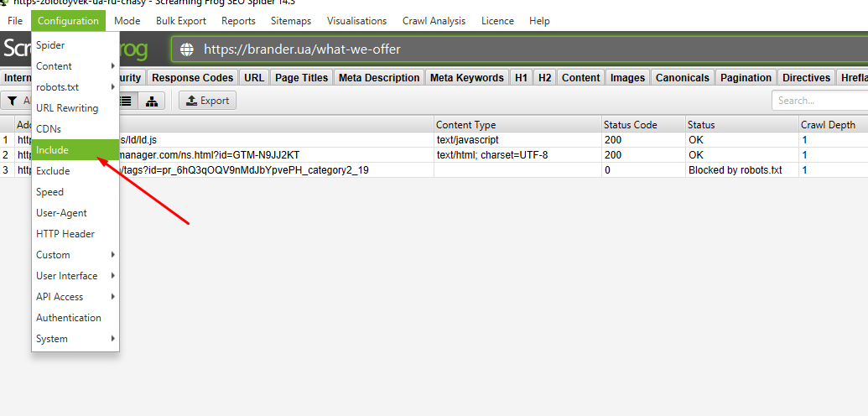The image size is (868, 416).
Task: Click the Export button
Action: pyautogui.click(x=207, y=101)
